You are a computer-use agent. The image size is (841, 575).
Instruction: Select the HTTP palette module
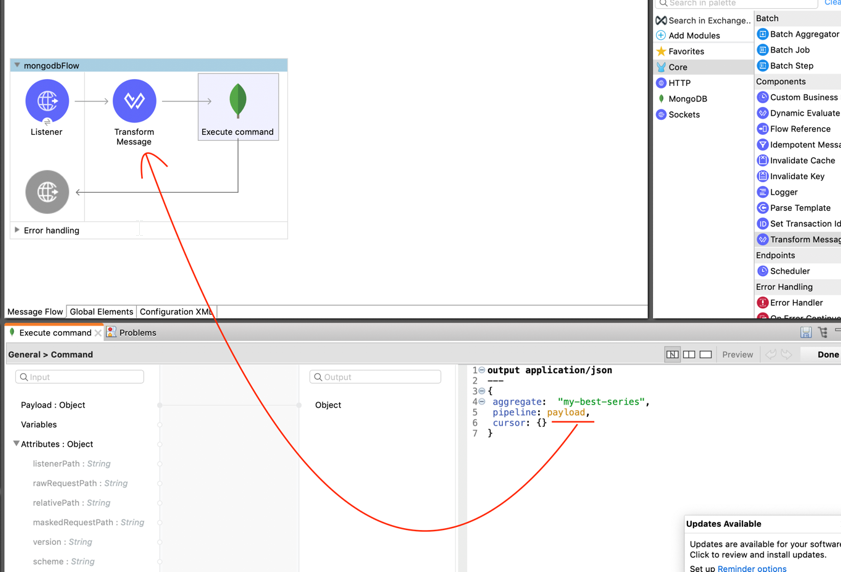[673, 83]
